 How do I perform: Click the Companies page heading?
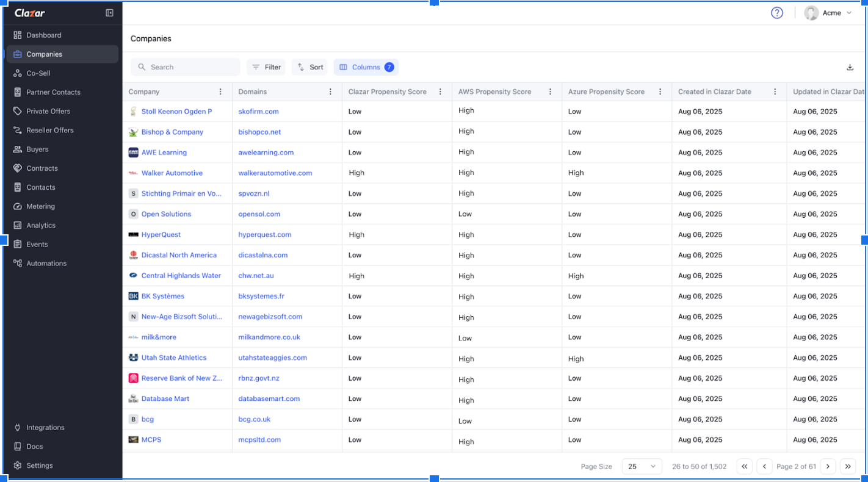tap(151, 38)
